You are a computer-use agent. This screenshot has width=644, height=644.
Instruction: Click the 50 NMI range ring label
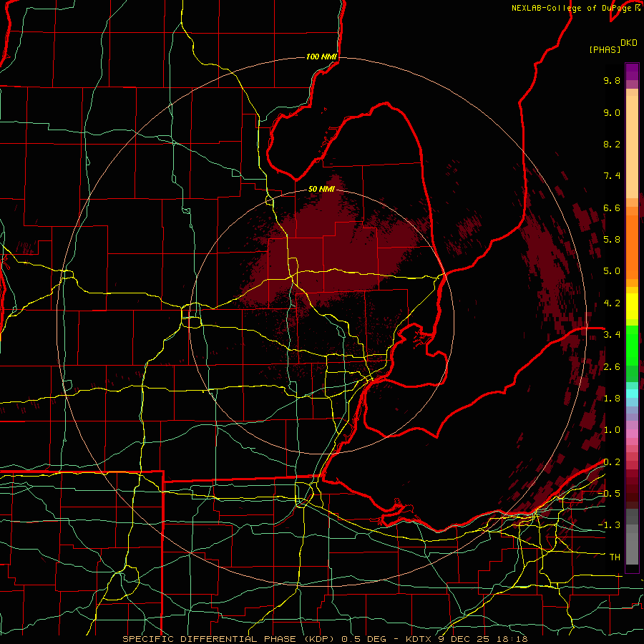coord(321,189)
